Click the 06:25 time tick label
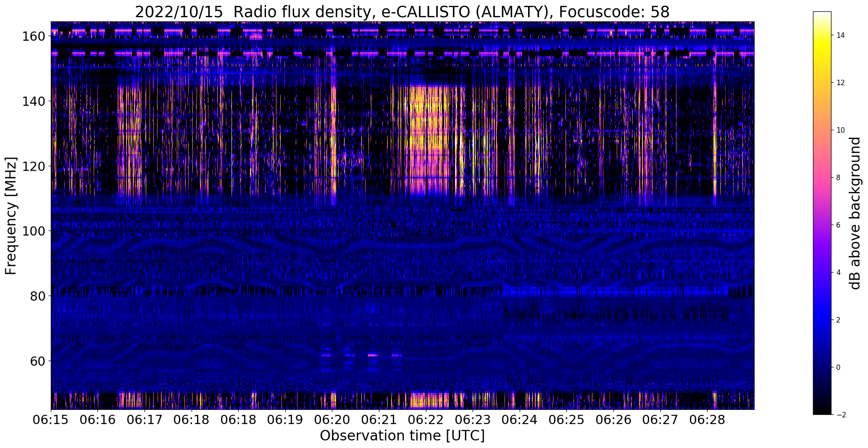868x448 pixels. tap(566, 420)
